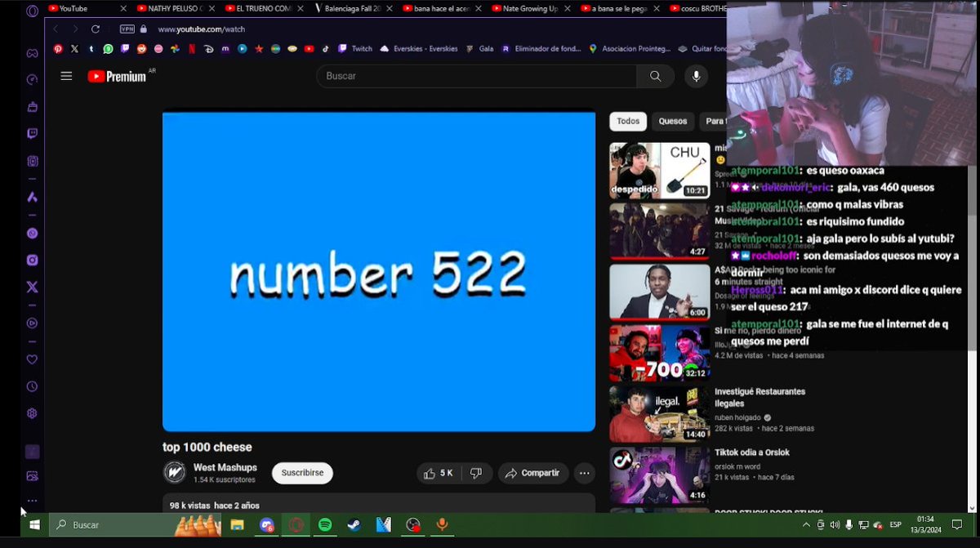The image size is (980, 548).
Task: Like the video with thumbs-up 5 K
Action: click(439, 473)
